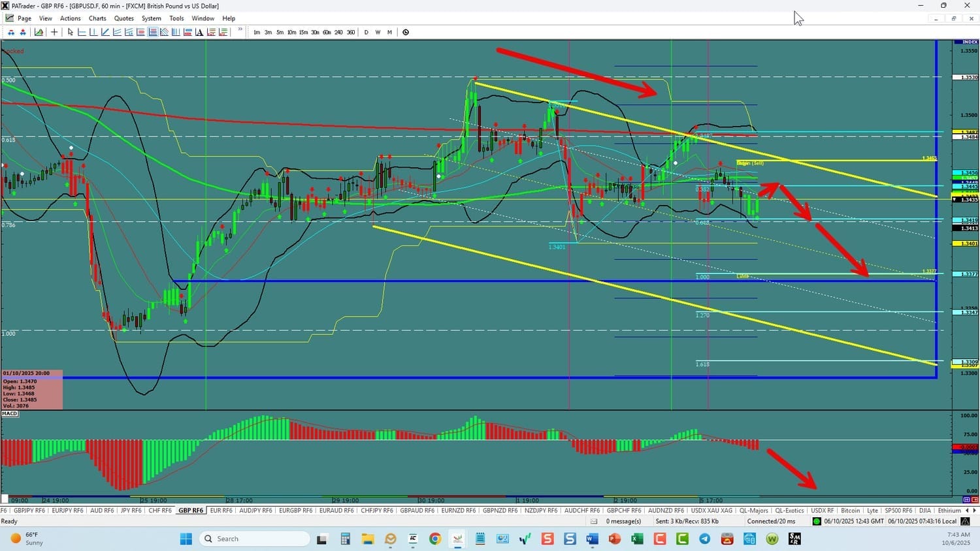Switch to the Bitcoin tab
The height and width of the screenshot is (551, 980).
pos(851,511)
